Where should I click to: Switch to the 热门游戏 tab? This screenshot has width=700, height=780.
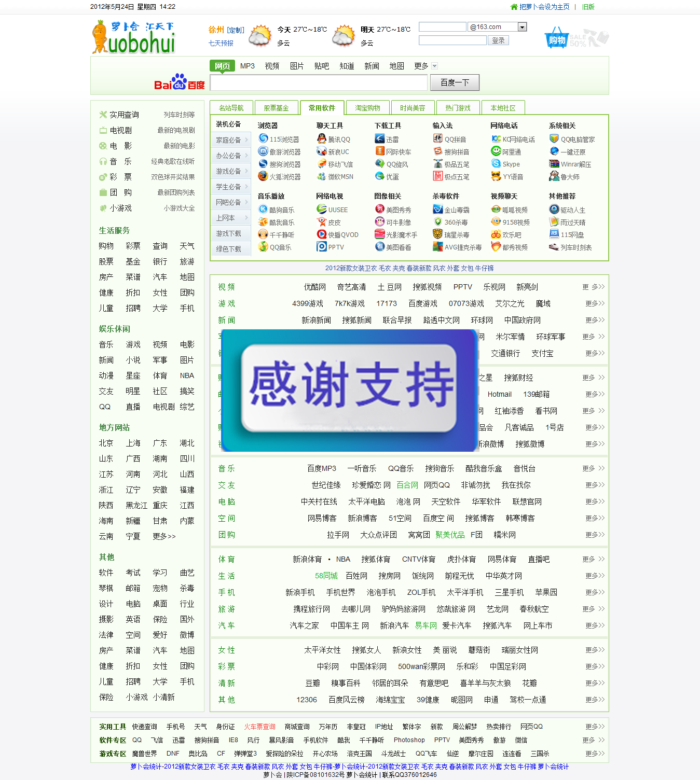pyautogui.click(x=458, y=108)
